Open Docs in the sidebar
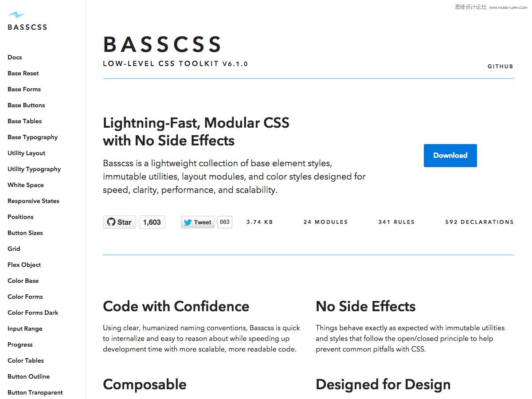Image resolution: width=532 pixels, height=399 pixels. point(15,57)
